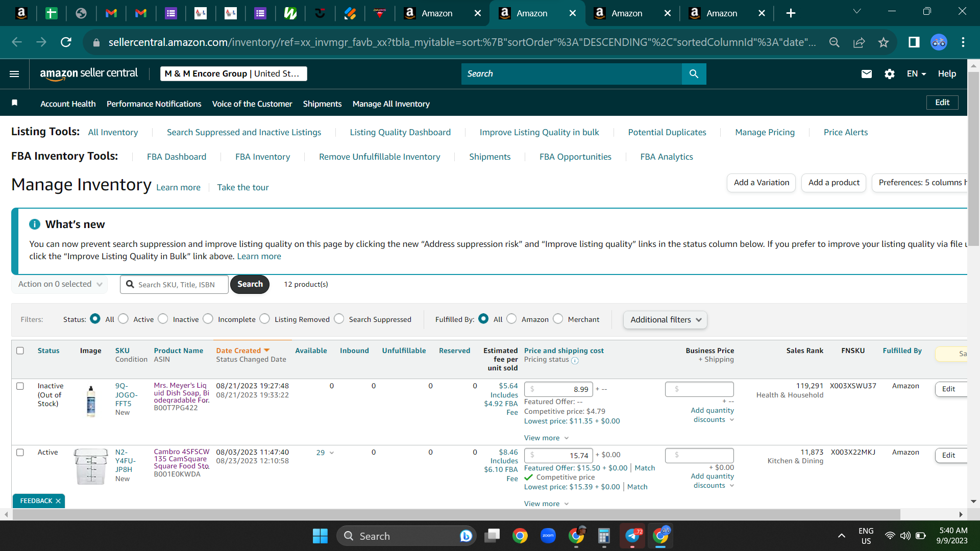Expand the available quantity 29 dropdown
The height and width of the screenshot is (551, 980).
tap(325, 453)
